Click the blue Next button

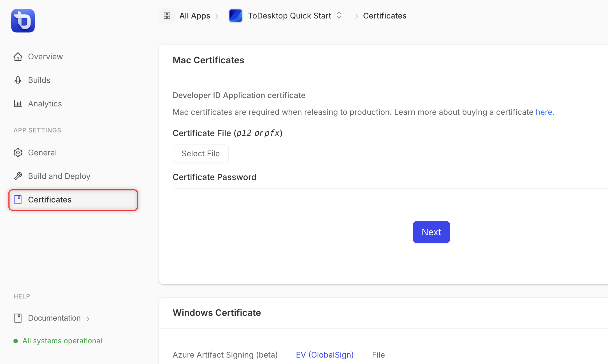pyautogui.click(x=431, y=232)
